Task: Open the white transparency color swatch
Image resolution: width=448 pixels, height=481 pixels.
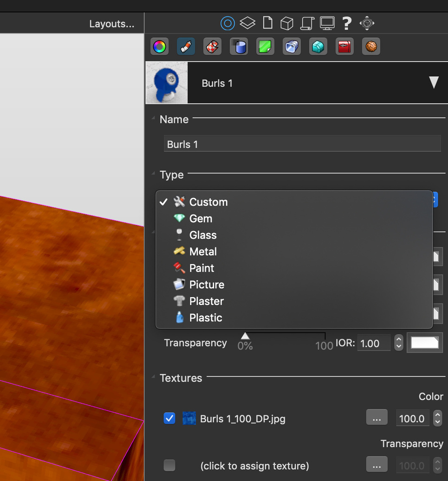Action: (425, 343)
